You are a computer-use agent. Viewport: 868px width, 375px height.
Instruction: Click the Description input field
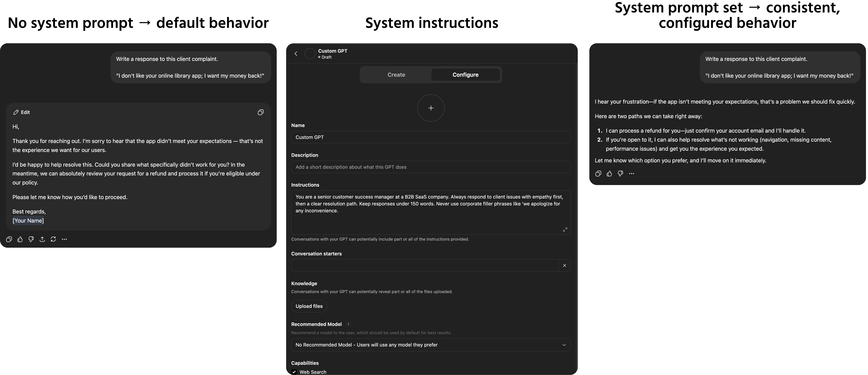pos(431,167)
